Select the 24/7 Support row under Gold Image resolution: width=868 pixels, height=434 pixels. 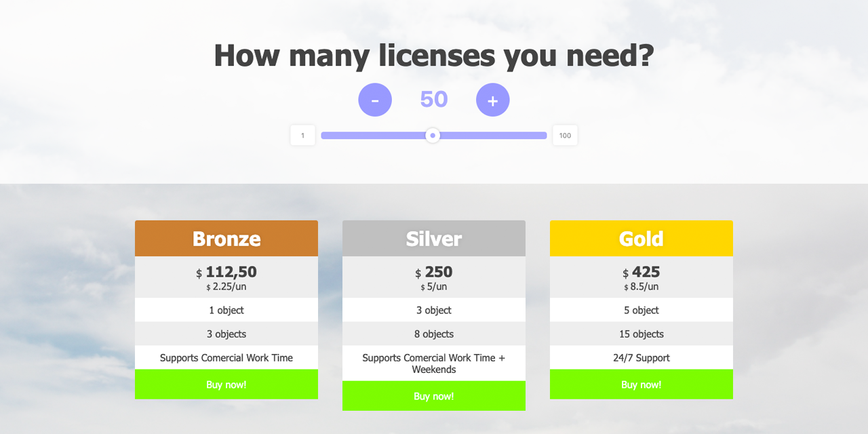642,357
